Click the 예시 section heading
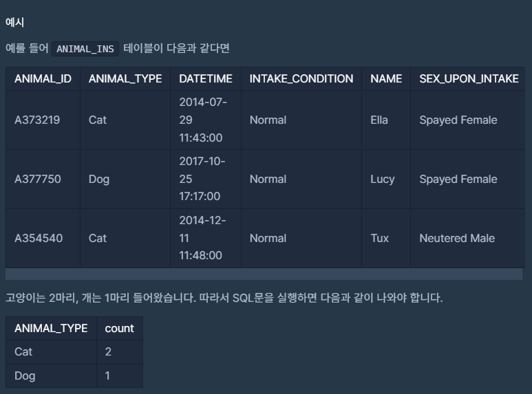532x394 pixels. coord(14,23)
